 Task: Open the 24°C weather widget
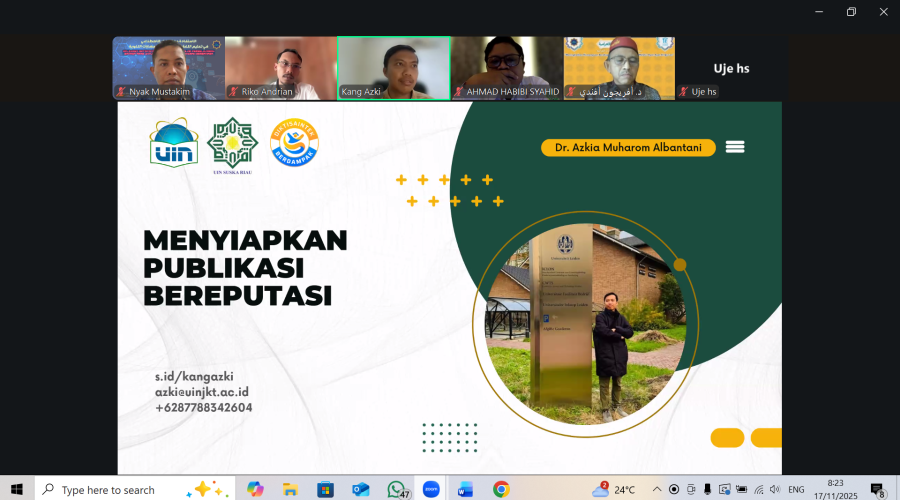[x=613, y=490]
